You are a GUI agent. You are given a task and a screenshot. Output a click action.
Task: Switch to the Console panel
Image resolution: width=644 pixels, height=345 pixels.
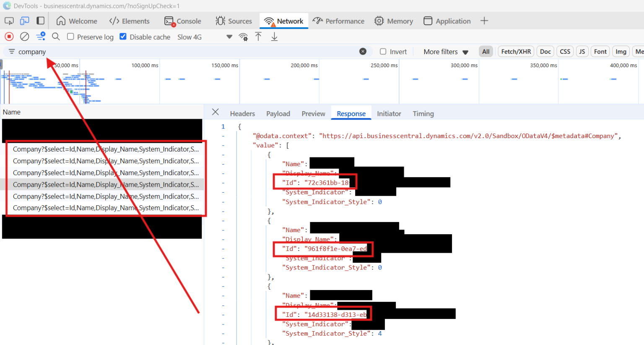(x=183, y=21)
